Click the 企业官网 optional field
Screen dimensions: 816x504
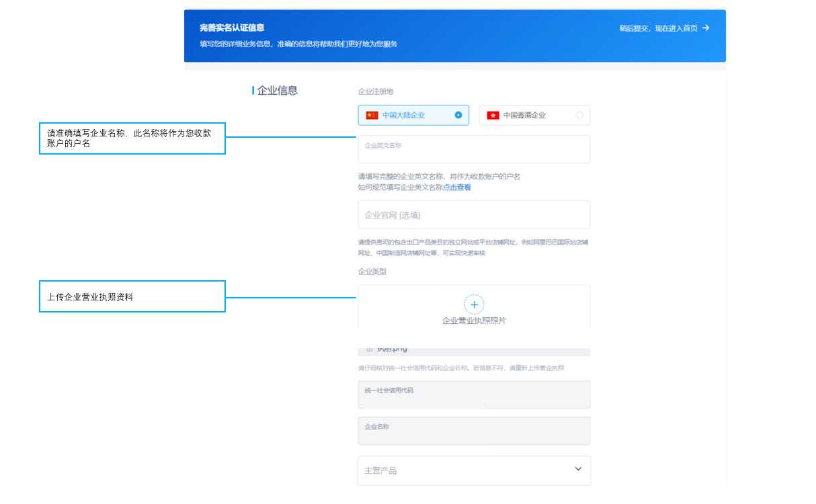point(473,214)
